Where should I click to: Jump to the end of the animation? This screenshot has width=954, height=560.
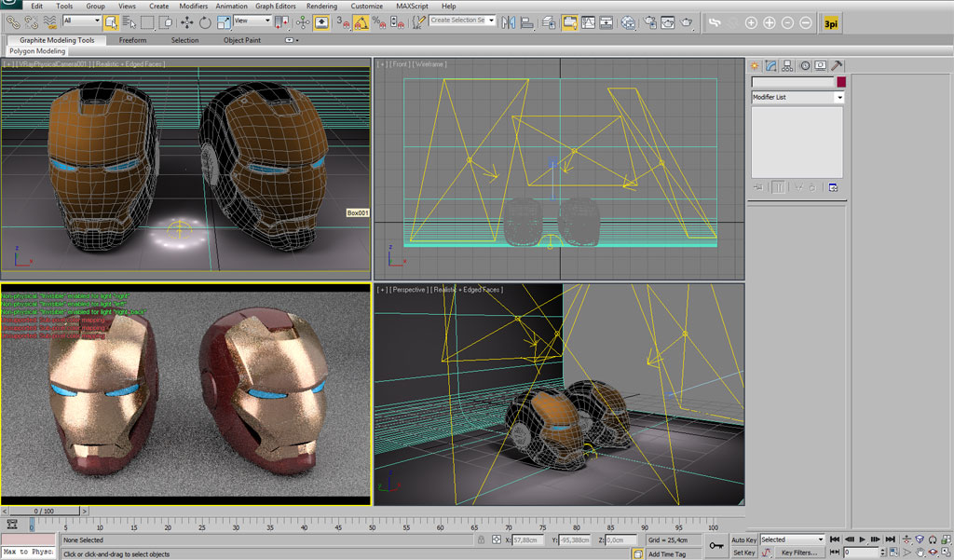[x=890, y=540]
